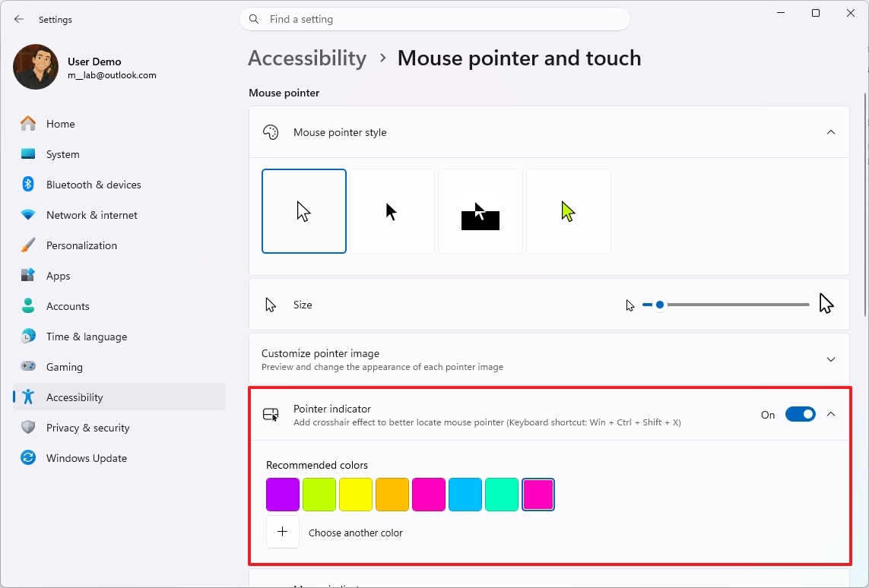869x588 pixels.
Task: Open Network & internet via its icon
Action: tap(27, 214)
